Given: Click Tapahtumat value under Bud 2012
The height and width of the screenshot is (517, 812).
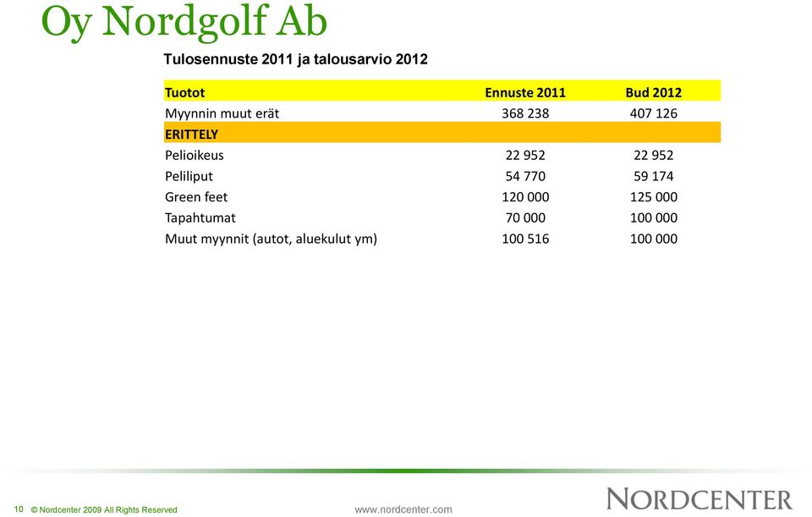Looking at the screenshot, I should tap(654, 217).
